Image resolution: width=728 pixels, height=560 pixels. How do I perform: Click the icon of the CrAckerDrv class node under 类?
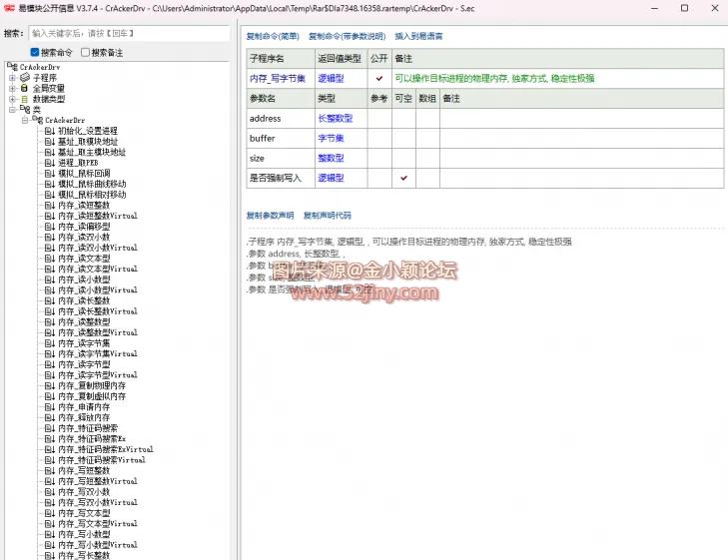[38, 120]
